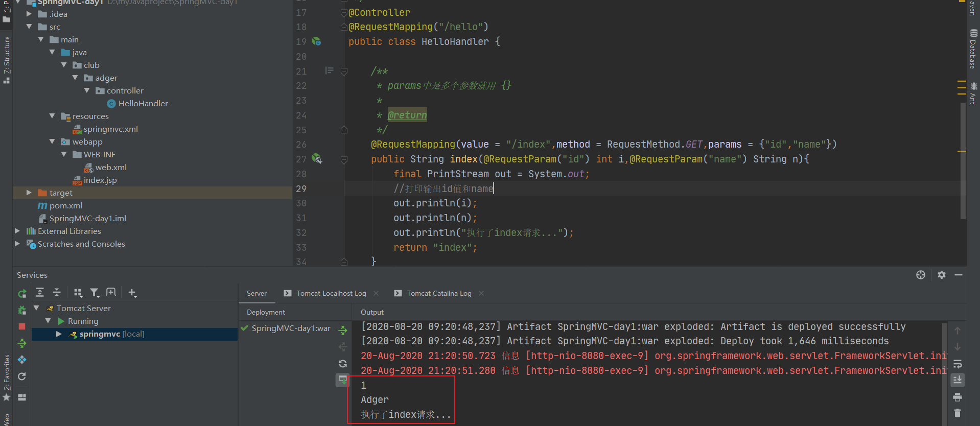Click the Services panel crosshair locate icon
The width and height of the screenshot is (980, 426).
click(921, 275)
